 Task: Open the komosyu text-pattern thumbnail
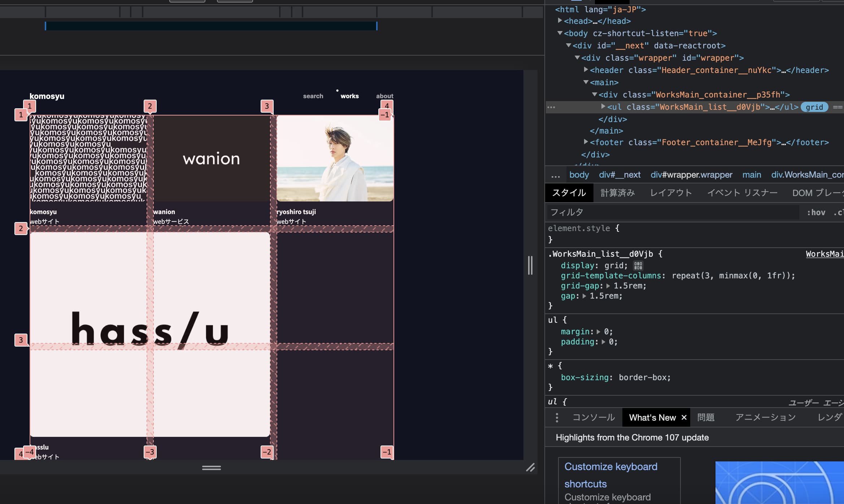coord(88,158)
